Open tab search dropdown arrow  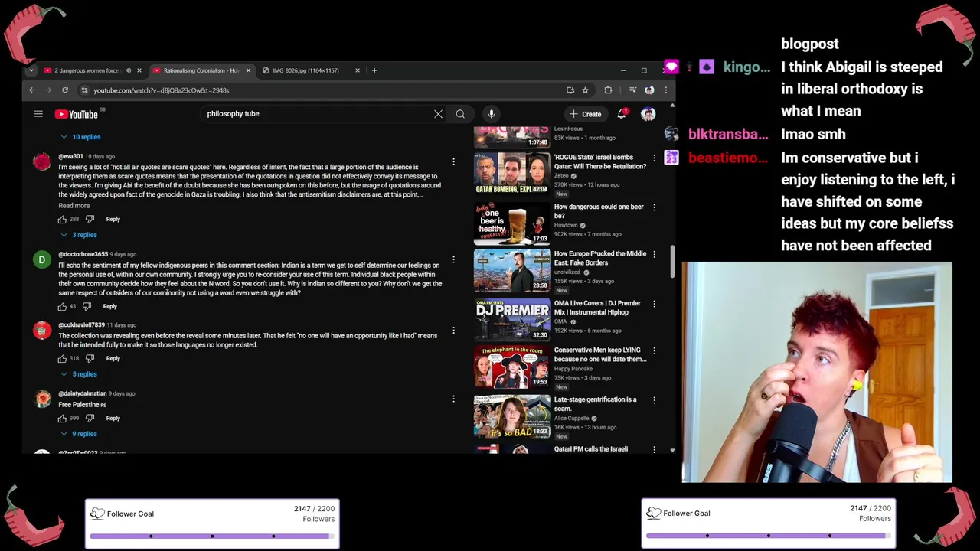pos(31,70)
